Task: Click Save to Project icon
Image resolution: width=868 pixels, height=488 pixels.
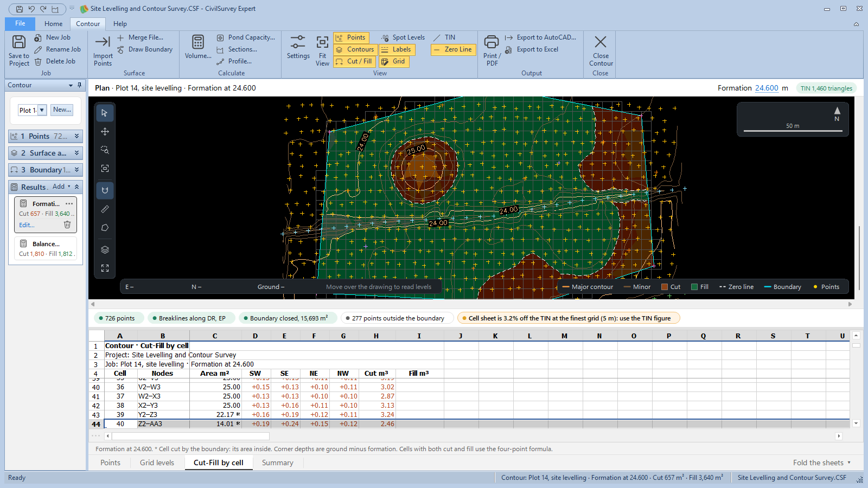Action: 19,50
